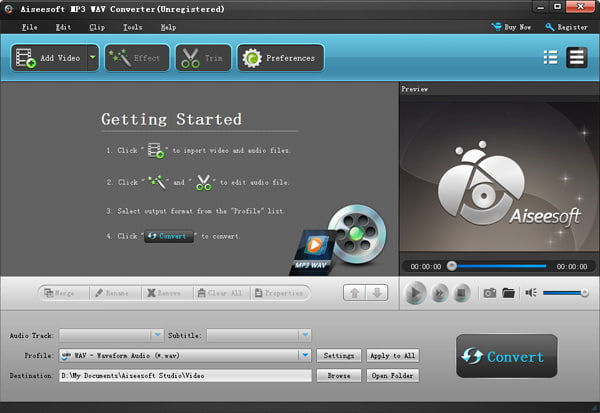Viewport: 600px width, 413px height.
Task: Switch to list view mode
Action: pyautogui.click(x=550, y=58)
